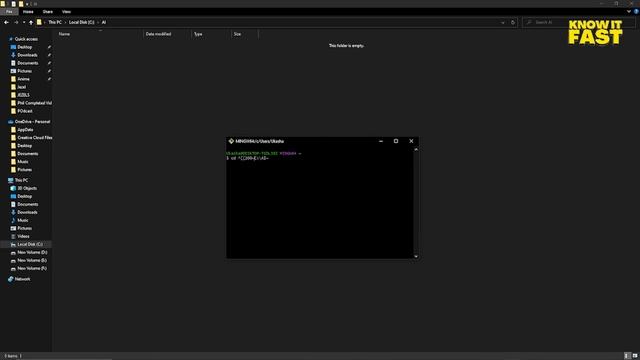The image size is (640, 360).
Task: Open the POdcast folder in Quick access
Action: tap(24, 111)
